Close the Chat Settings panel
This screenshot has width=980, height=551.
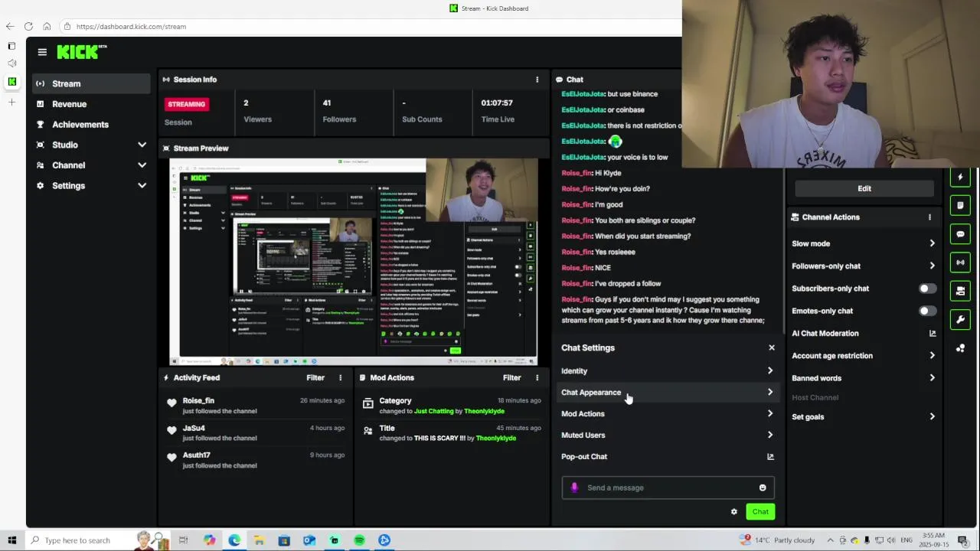[771, 347]
